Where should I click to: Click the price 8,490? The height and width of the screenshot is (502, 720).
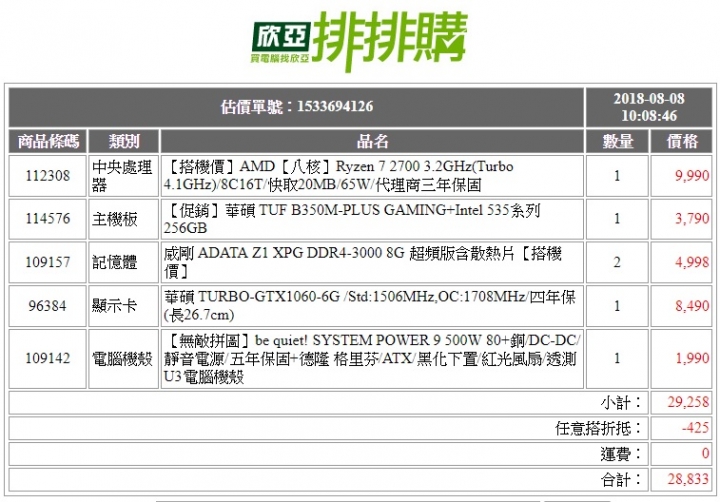pos(692,305)
